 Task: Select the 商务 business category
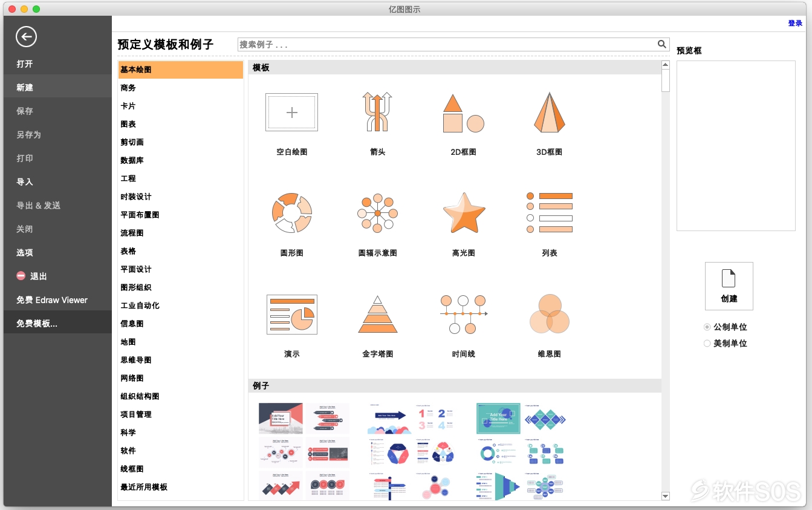click(181, 88)
